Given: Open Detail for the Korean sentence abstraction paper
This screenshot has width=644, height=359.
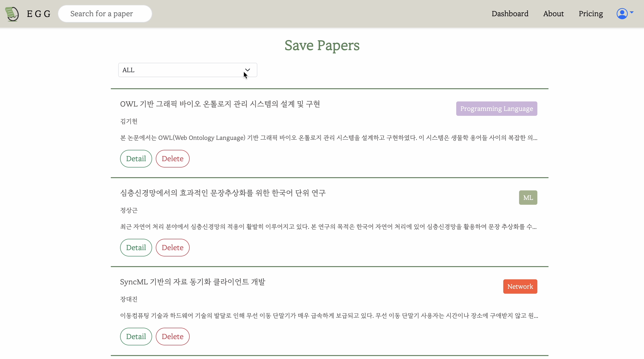Looking at the screenshot, I should (136, 247).
